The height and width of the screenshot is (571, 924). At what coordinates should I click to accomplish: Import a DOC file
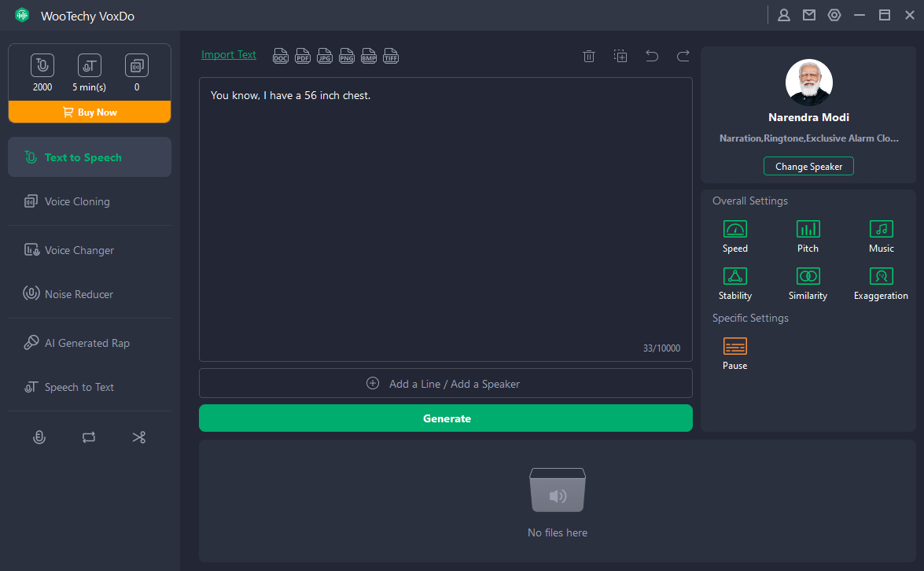point(281,56)
